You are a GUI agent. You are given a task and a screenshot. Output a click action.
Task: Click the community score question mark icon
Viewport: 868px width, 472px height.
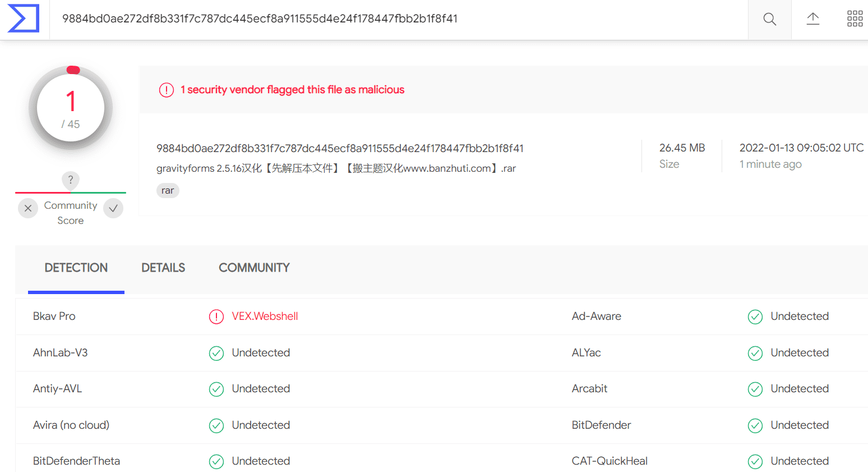click(x=71, y=180)
